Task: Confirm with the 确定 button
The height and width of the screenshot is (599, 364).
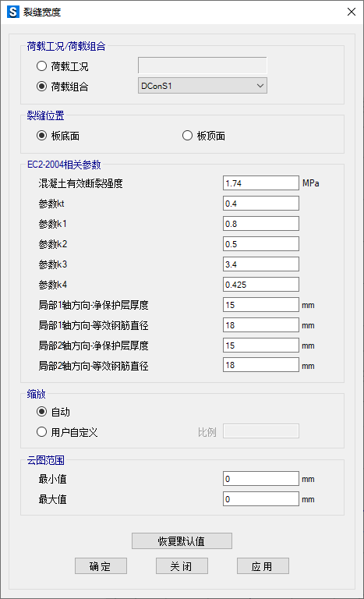Action: 101,565
